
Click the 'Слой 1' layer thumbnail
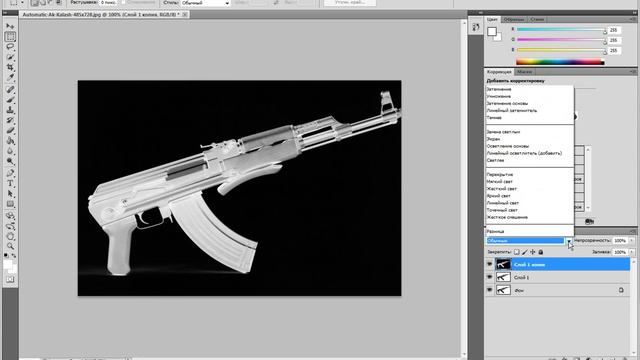click(x=503, y=277)
